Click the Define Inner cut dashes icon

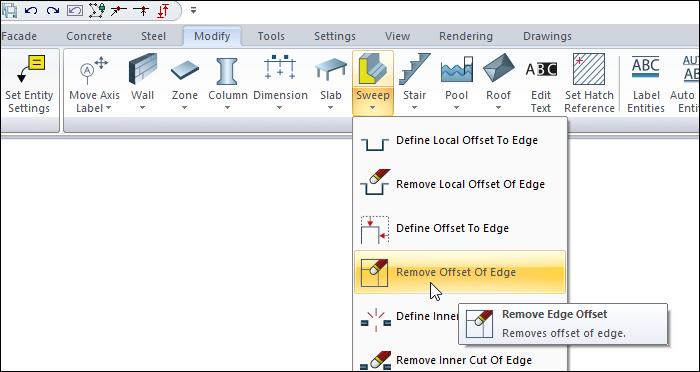pos(375,320)
